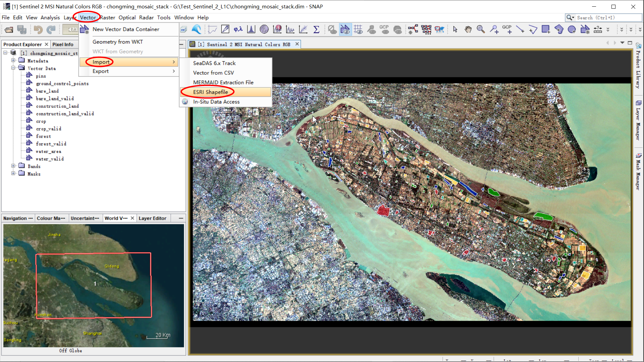Toggle graticule overlay grid icon
This screenshot has height=362, width=644.
tap(358, 29)
